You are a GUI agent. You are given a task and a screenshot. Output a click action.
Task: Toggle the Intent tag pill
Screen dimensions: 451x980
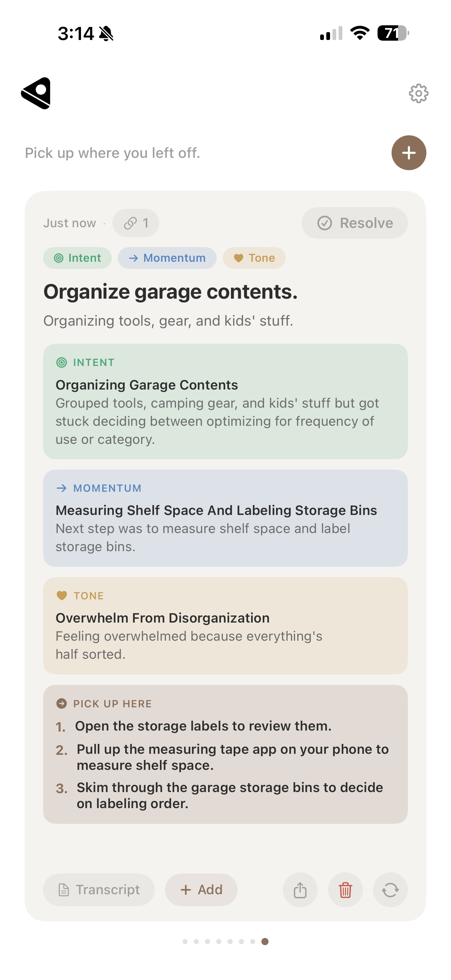pos(77,258)
